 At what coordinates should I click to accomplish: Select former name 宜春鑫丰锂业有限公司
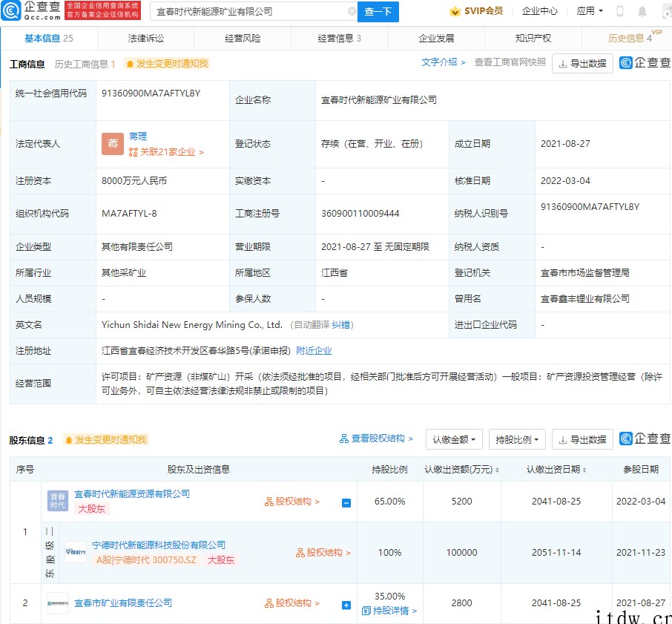coord(585,299)
